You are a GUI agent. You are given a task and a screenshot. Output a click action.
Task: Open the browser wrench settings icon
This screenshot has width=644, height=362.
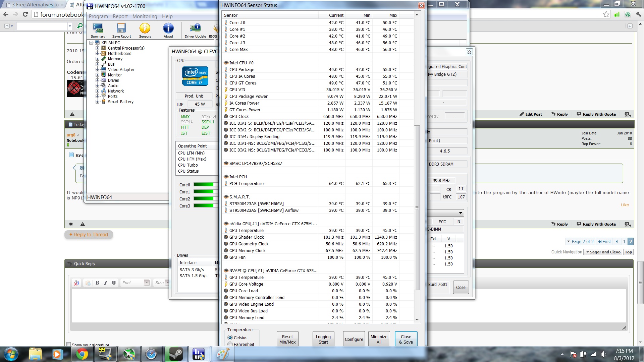coord(638,14)
